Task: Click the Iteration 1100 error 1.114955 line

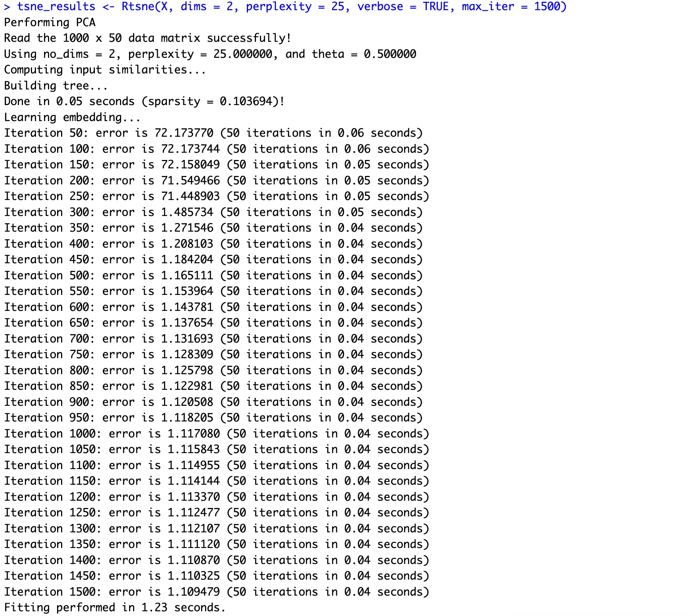Action: (217, 465)
